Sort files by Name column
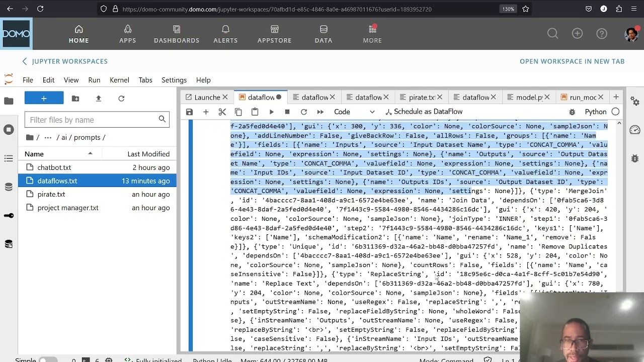Viewport: 644px width, 362px height. coord(59,154)
